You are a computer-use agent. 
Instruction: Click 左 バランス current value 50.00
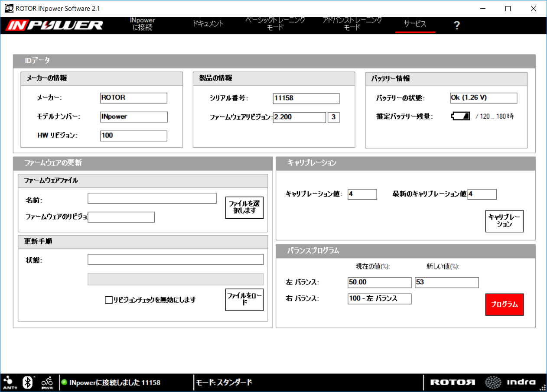coord(379,282)
